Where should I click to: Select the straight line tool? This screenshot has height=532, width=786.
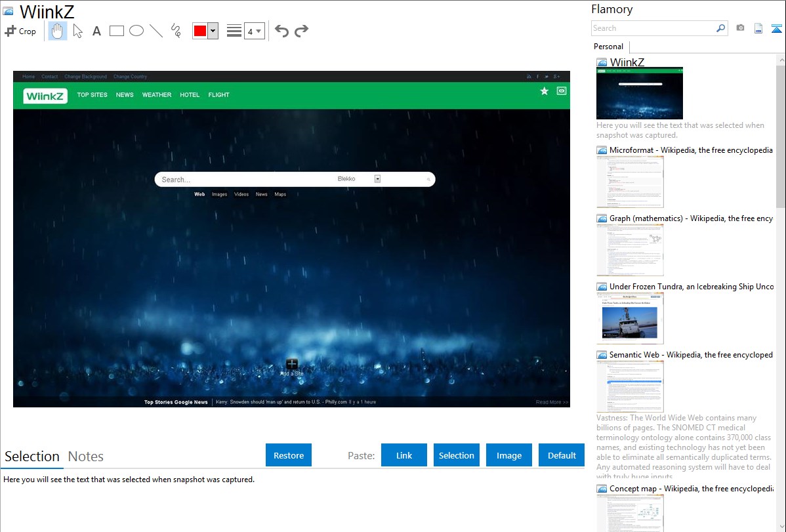click(x=156, y=31)
